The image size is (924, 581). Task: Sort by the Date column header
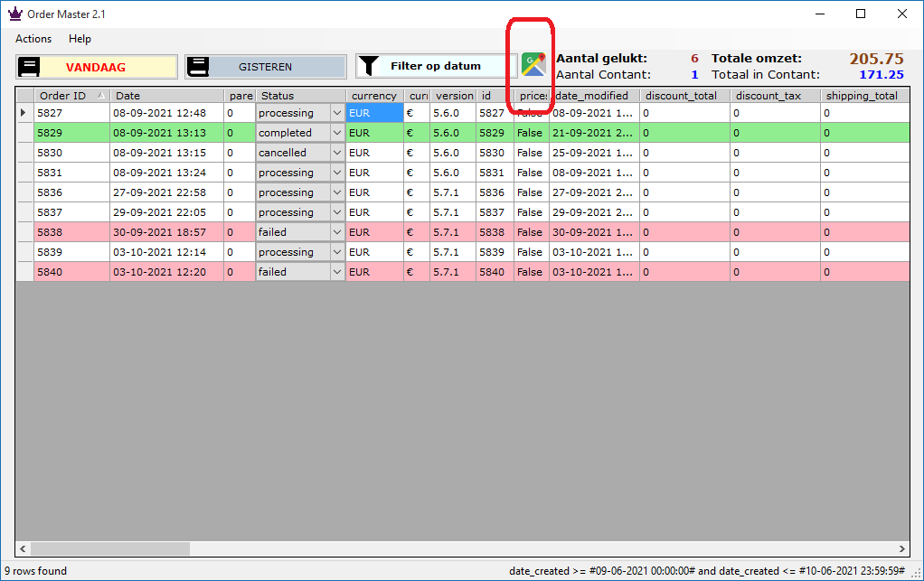pos(166,95)
